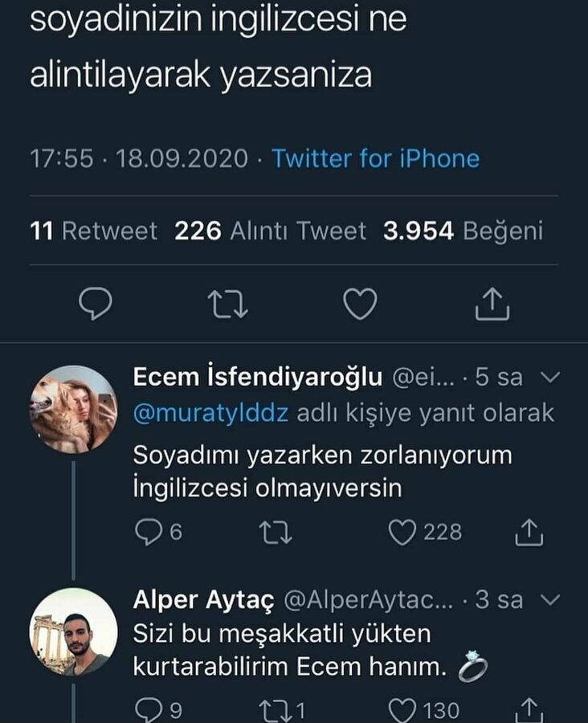The width and height of the screenshot is (588, 723).
Task: Reply to Ecem İsfendiyaroğlu's tweet
Action: pyautogui.click(x=147, y=532)
